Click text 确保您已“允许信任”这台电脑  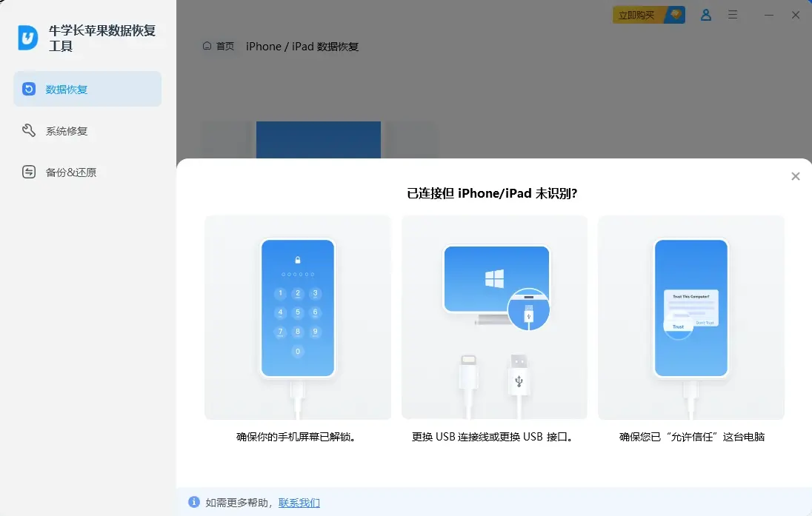click(692, 437)
